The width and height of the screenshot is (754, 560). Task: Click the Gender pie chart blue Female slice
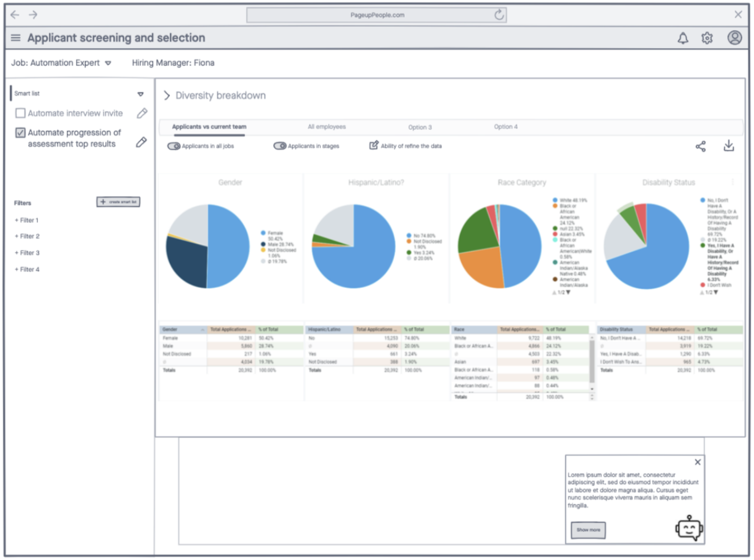tap(229, 246)
